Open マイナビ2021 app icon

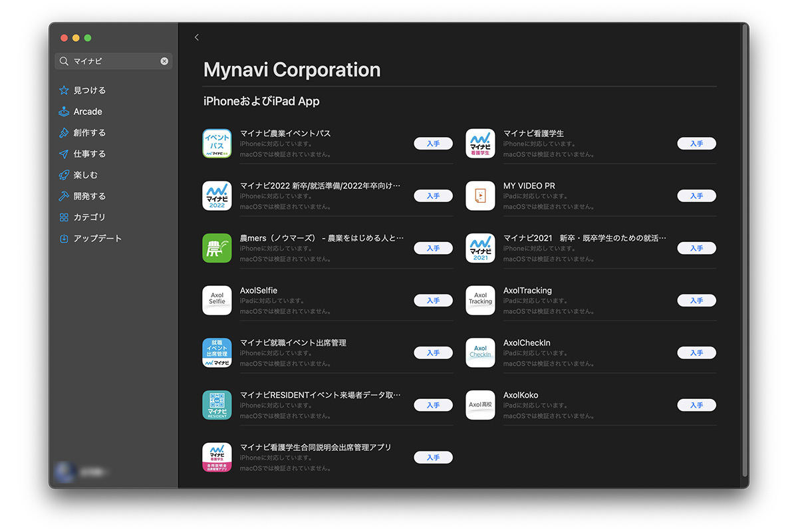(480, 248)
